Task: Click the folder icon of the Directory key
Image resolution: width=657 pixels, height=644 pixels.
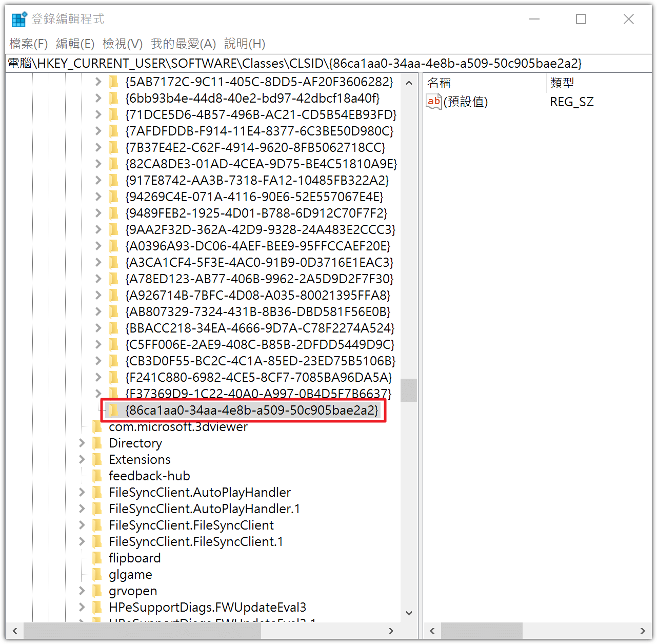Action: pyautogui.click(x=97, y=443)
